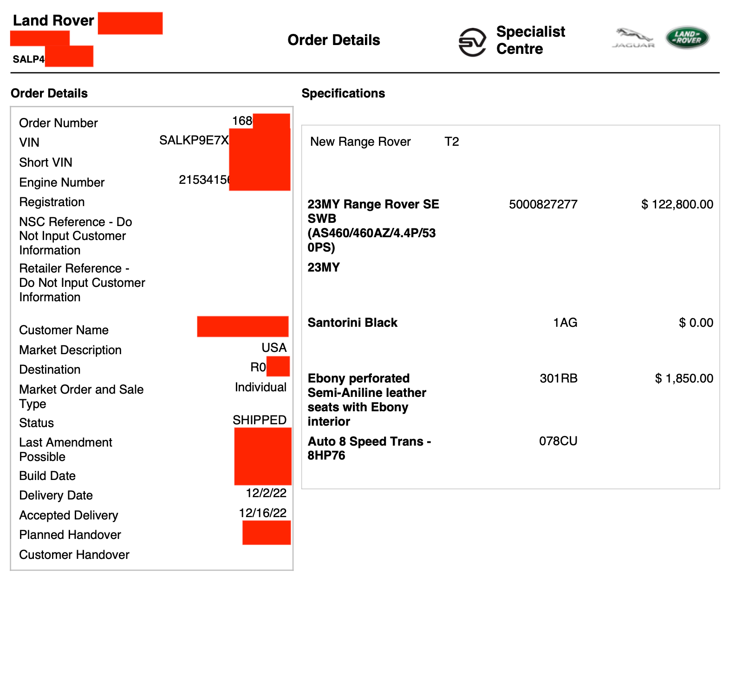729x700 pixels.
Task: Click the 'Market Order and Sale Type' label
Action: 81,396
